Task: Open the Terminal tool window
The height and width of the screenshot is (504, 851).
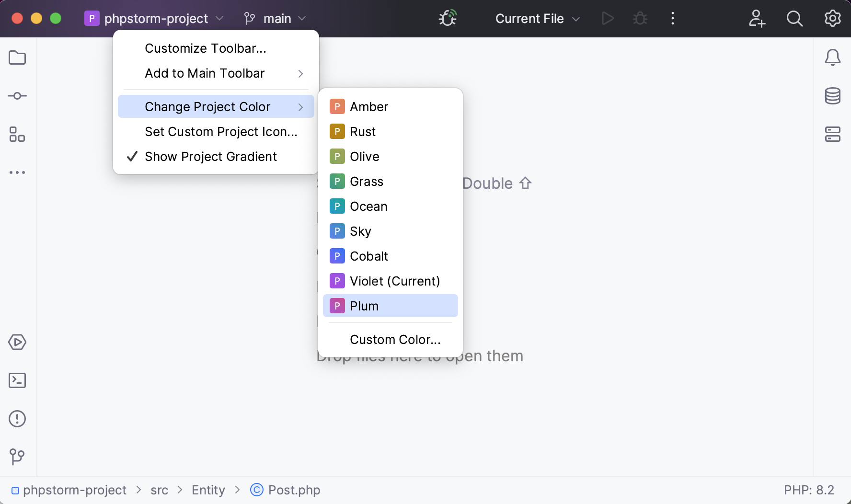Action: (17, 380)
